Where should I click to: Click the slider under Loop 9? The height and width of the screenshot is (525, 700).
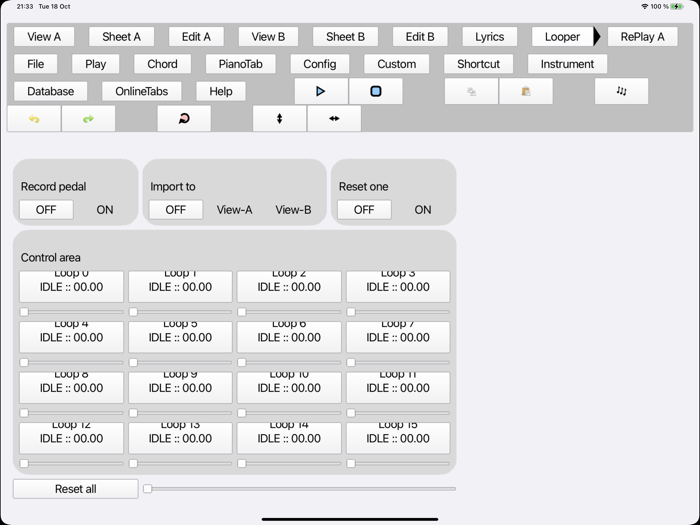coord(180,413)
